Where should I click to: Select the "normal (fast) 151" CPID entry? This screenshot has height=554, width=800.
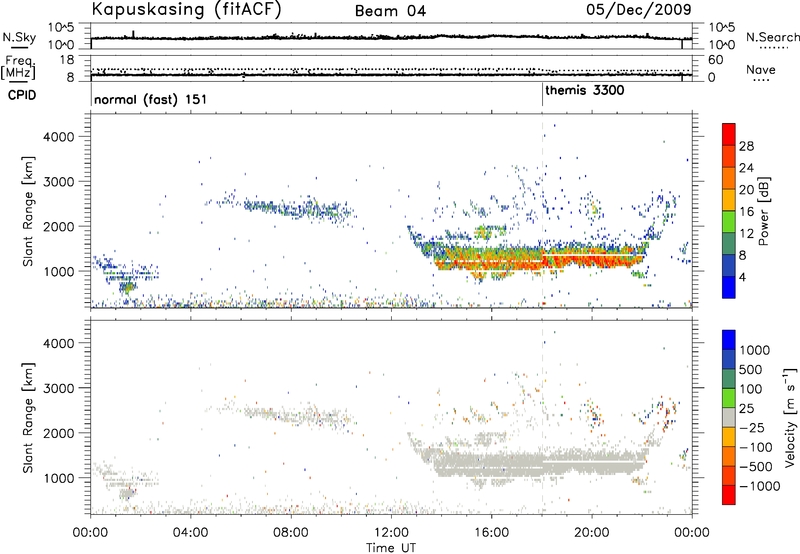(151, 99)
